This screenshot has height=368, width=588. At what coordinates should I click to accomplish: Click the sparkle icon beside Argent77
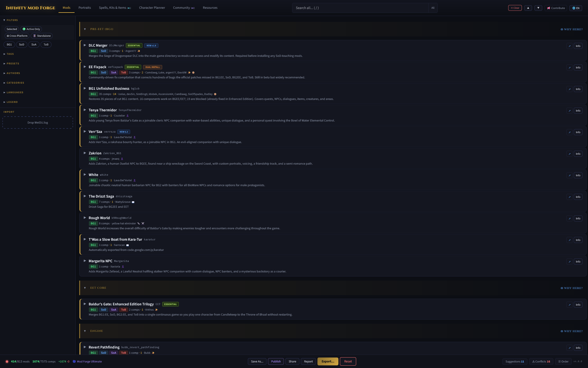139,51
